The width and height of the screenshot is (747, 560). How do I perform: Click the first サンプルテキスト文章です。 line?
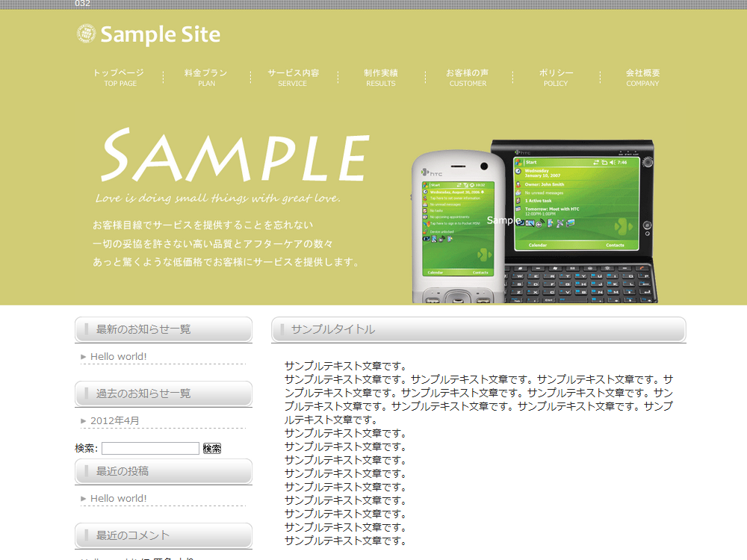coord(345,366)
